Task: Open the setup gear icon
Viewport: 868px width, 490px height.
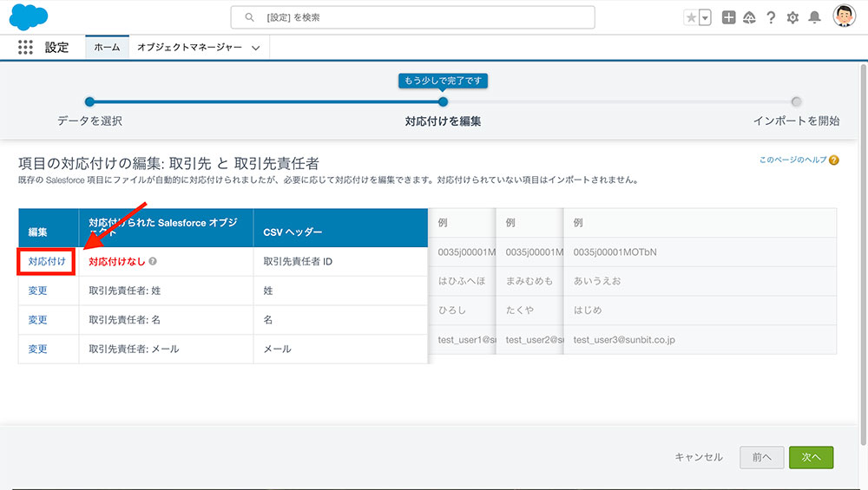Action: (792, 17)
